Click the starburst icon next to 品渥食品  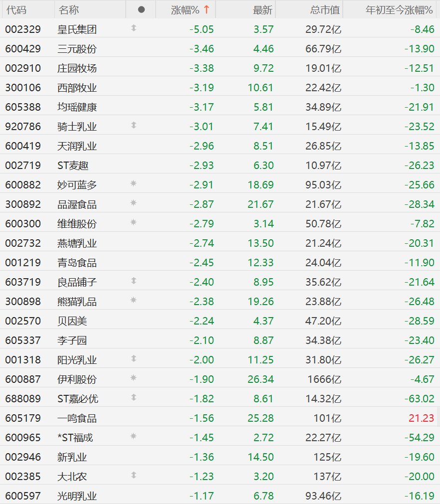point(134,203)
